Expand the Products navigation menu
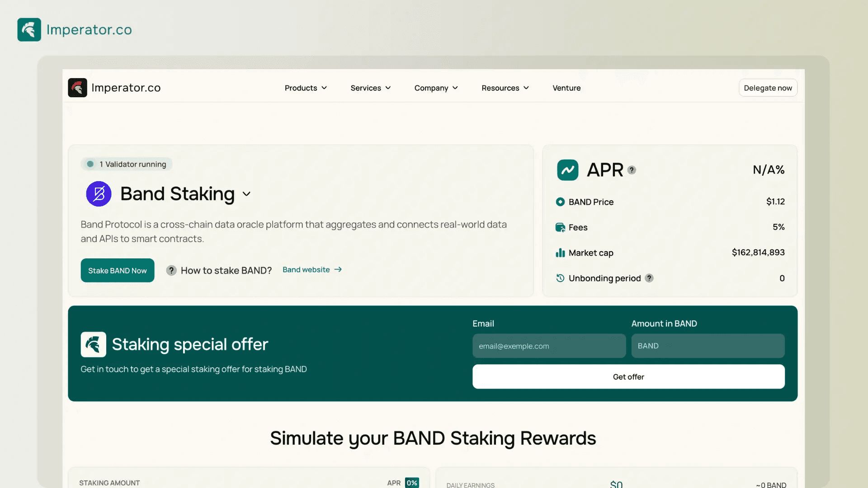Image resolution: width=868 pixels, height=488 pixels. click(305, 88)
